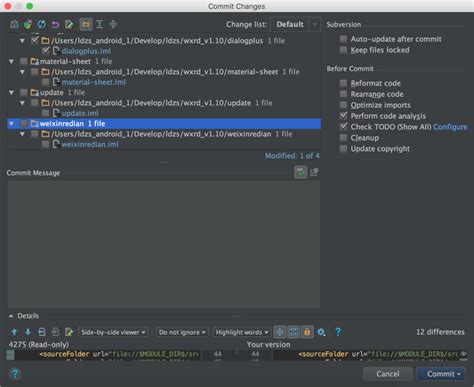Click Compare Previous File icon
474x387 pixels.
[x=41, y=332]
